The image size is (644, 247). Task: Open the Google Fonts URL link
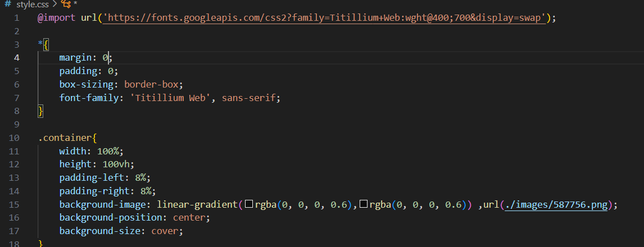click(325, 18)
